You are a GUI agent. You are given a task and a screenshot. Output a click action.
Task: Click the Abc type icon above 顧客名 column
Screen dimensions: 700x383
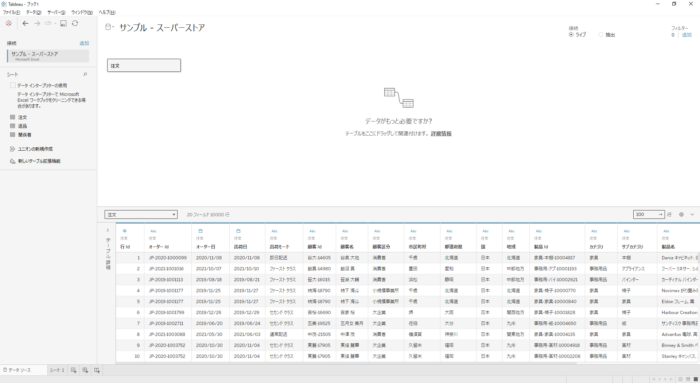[x=345, y=231]
